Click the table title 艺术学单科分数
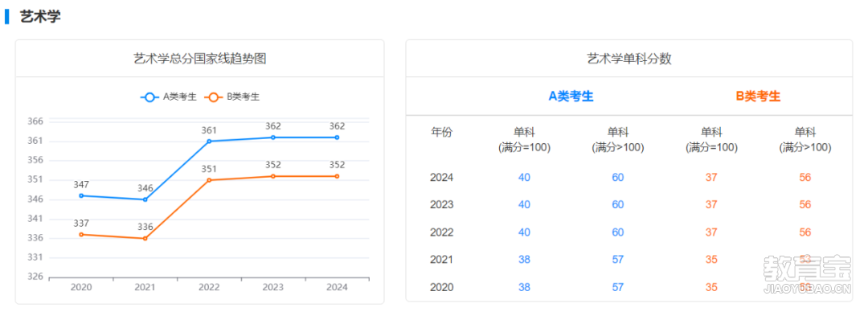The width and height of the screenshot is (868, 312). click(628, 59)
